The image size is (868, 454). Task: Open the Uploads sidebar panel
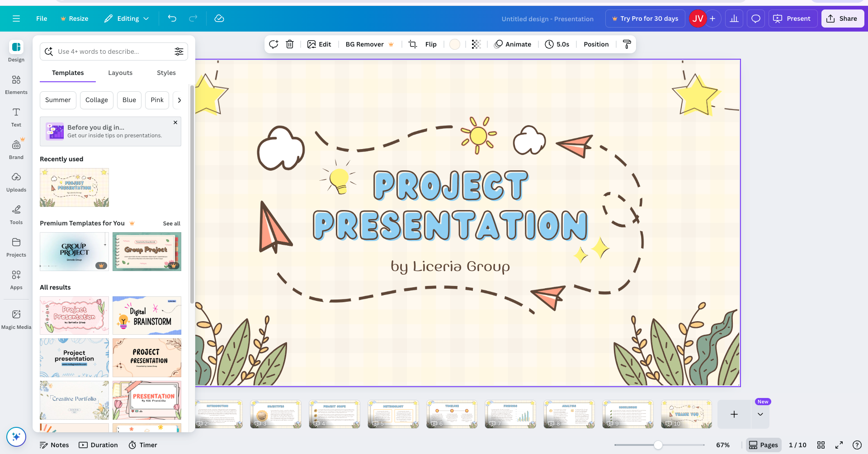click(x=16, y=183)
